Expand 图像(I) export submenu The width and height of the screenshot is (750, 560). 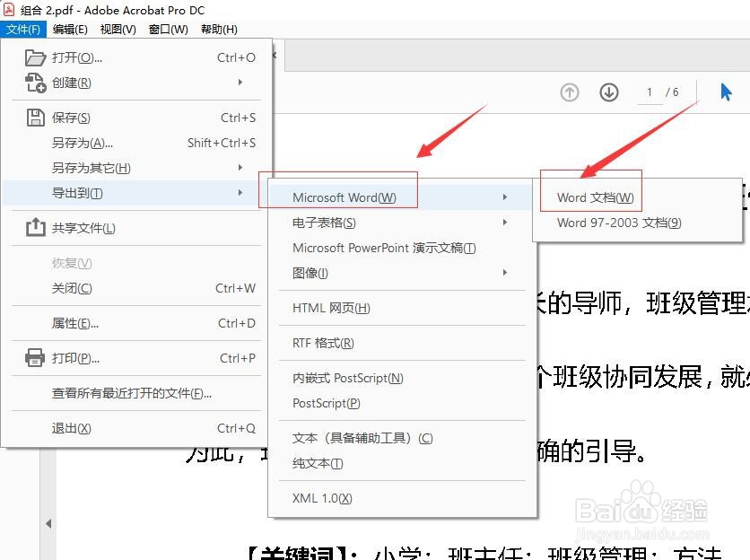pyautogui.click(x=401, y=273)
